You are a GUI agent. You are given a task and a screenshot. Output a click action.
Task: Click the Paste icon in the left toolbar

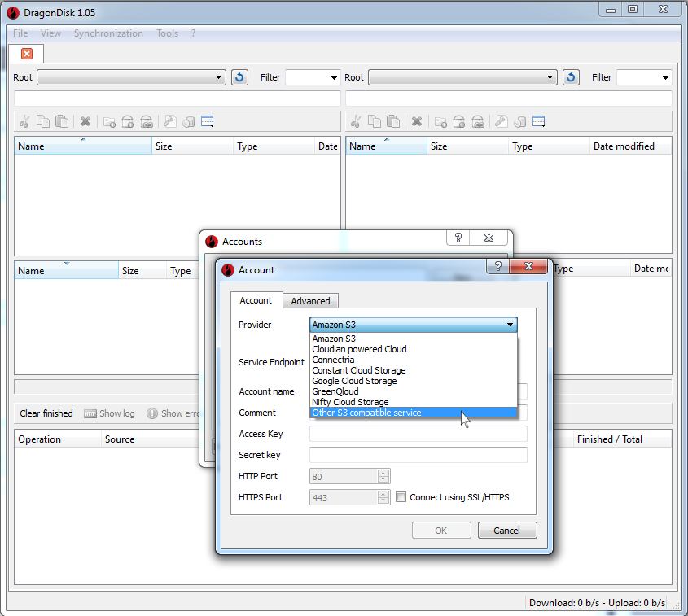click(x=62, y=121)
